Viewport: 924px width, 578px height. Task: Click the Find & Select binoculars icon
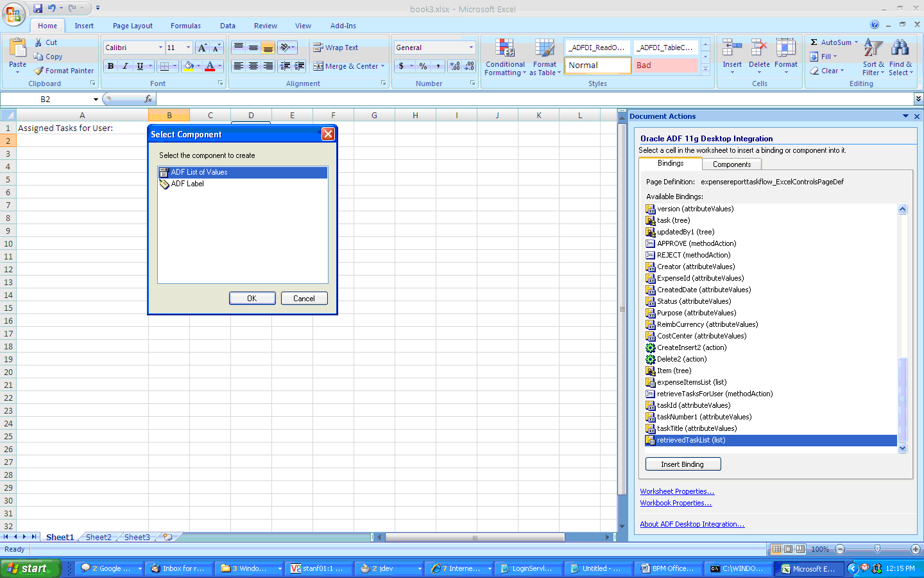[900, 48]
